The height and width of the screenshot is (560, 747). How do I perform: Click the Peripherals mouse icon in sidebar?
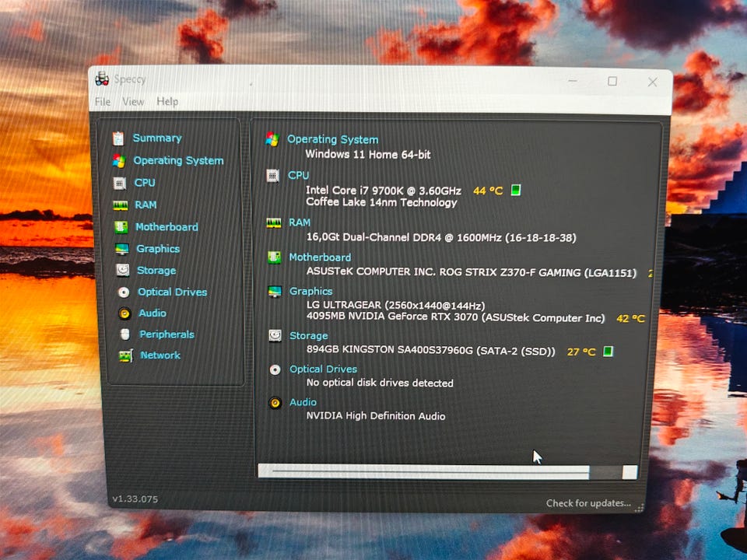(124, 334)
